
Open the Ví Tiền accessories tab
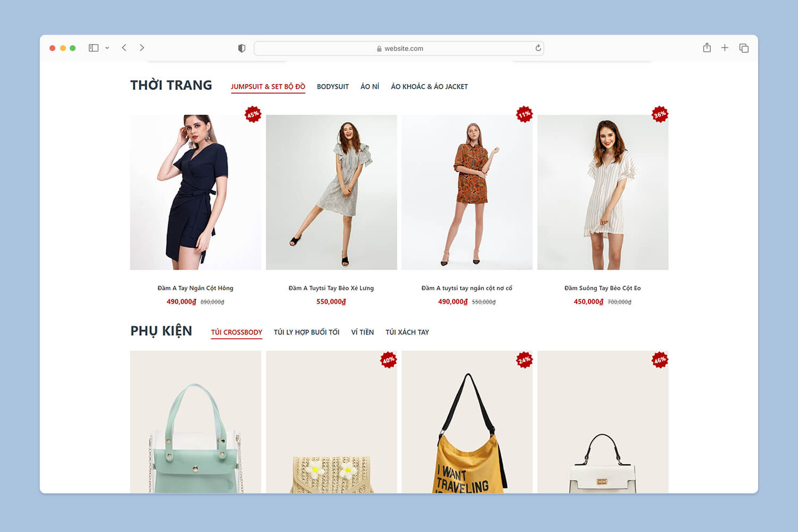point(362,332)
